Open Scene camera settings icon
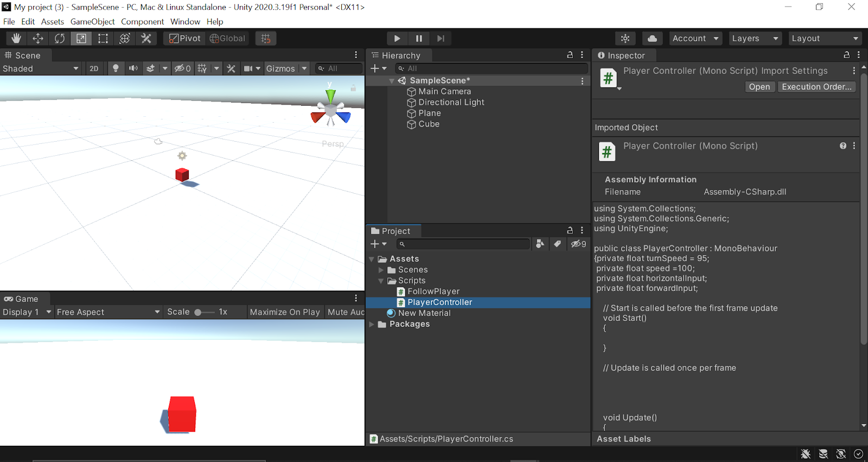Screen dimensions: 868x462 tap(248, 68)
